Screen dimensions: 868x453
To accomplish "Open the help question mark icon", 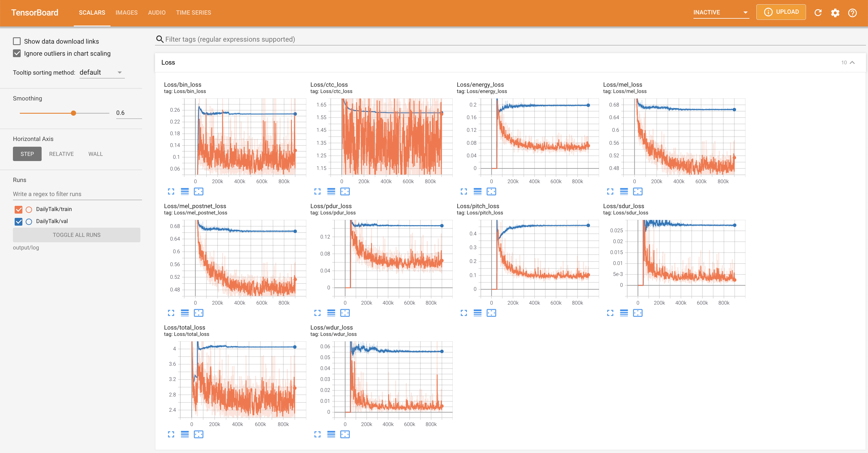I will pos(852,13).
